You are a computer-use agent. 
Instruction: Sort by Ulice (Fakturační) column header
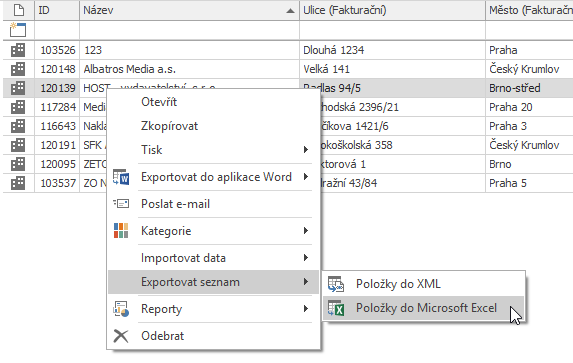[392, 10]
